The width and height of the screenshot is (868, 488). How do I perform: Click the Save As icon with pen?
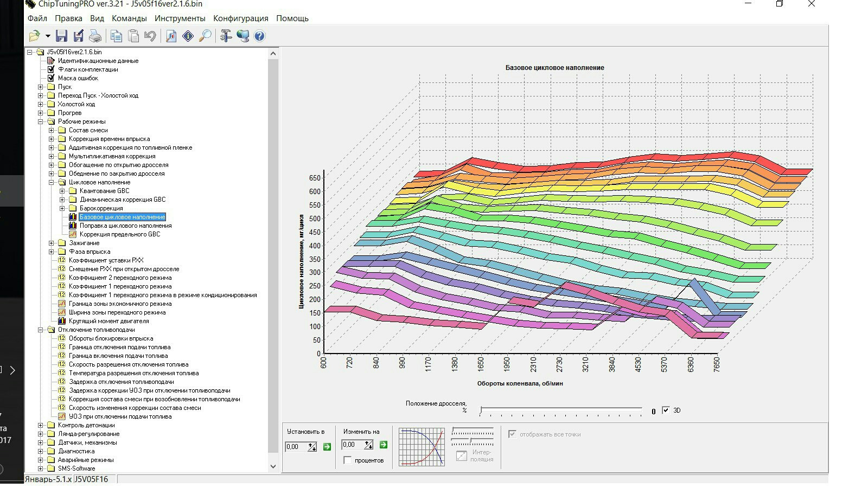pyautogui.click(x=79, y=36)
